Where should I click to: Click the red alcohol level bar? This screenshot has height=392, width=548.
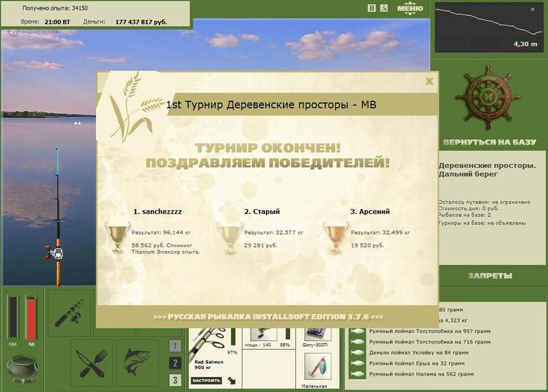pyautogui.click(x=31, y=317)
